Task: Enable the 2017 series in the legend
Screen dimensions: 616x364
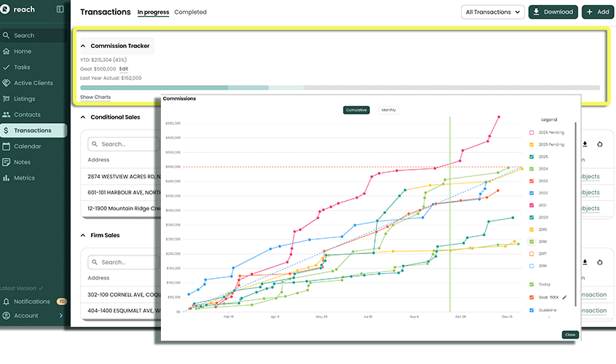Action: click(532, 253)
